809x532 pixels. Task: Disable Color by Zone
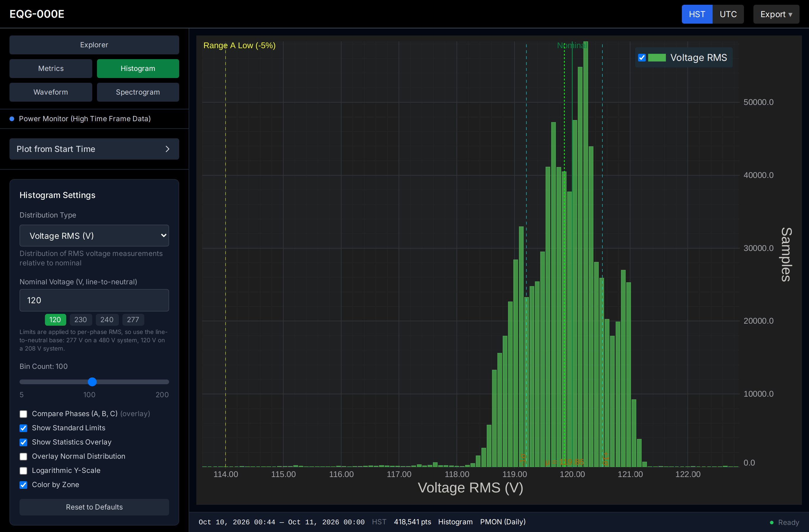pos(23,485)
